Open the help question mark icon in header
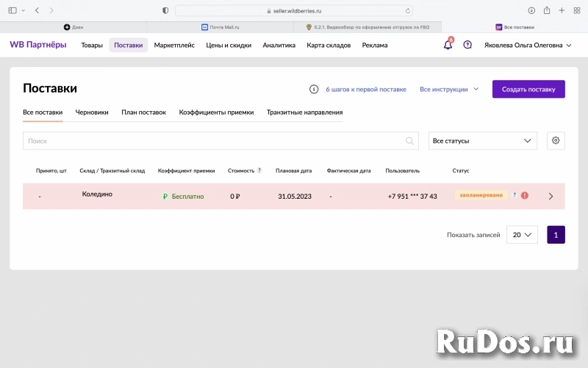 pos(467,45)
